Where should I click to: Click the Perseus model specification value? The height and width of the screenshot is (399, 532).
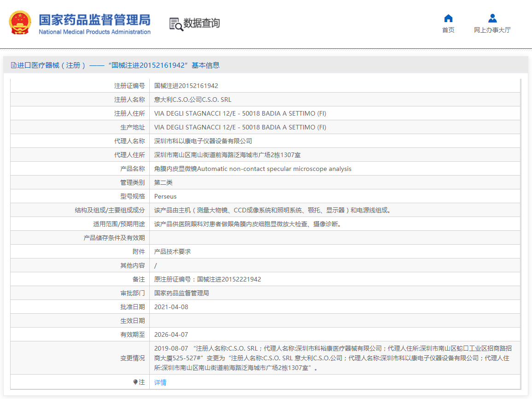coord(165,196)
